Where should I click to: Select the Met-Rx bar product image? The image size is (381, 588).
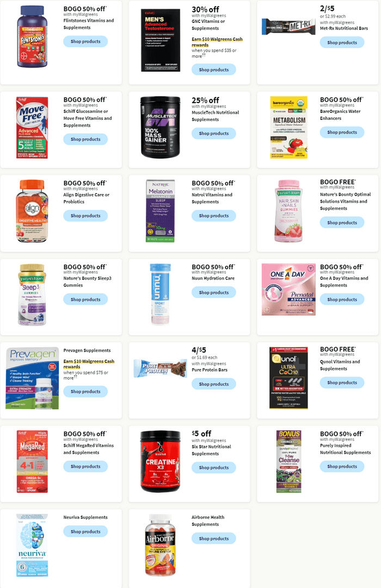pyautogui.click(x=288, y=26)
